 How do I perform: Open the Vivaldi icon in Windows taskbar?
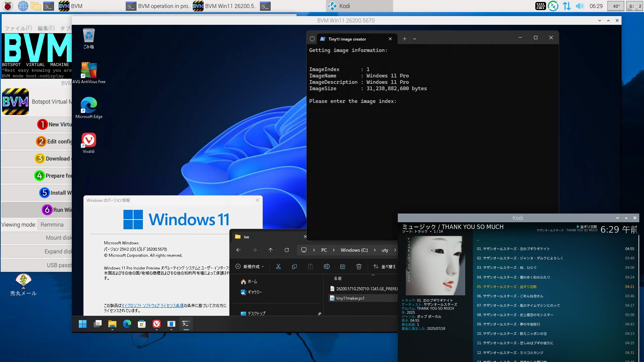click(x=156, y=324)
